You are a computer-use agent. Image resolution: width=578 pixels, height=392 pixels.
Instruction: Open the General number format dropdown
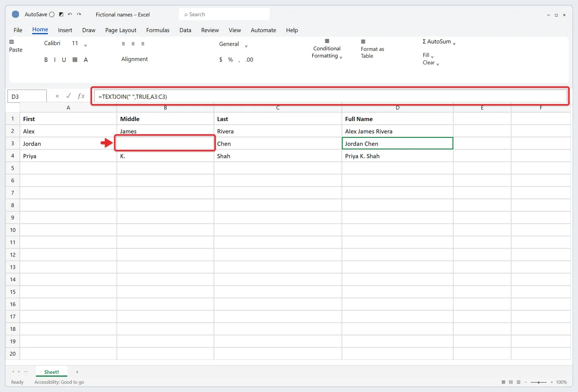pyautogui.click(x=246, y=46)
